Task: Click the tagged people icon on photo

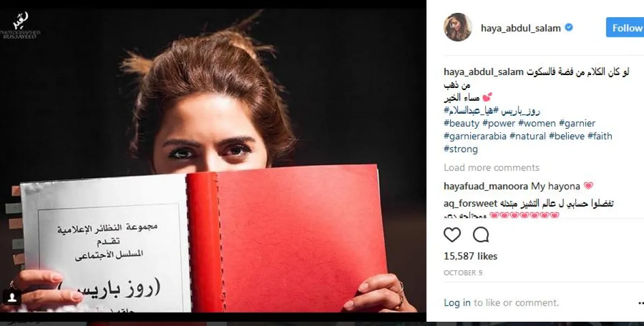Action: pos(12,297)
